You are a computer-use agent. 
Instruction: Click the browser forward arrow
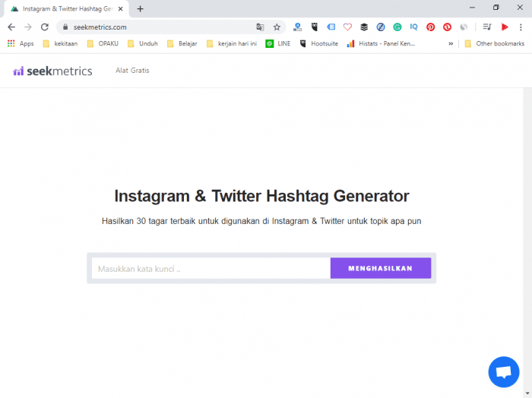[28, 27]
